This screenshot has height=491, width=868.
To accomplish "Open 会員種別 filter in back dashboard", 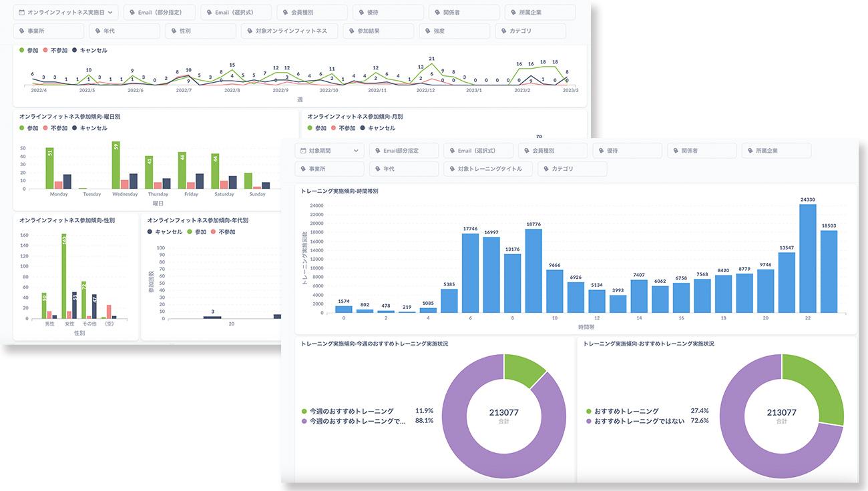I will tap(312, 12).
